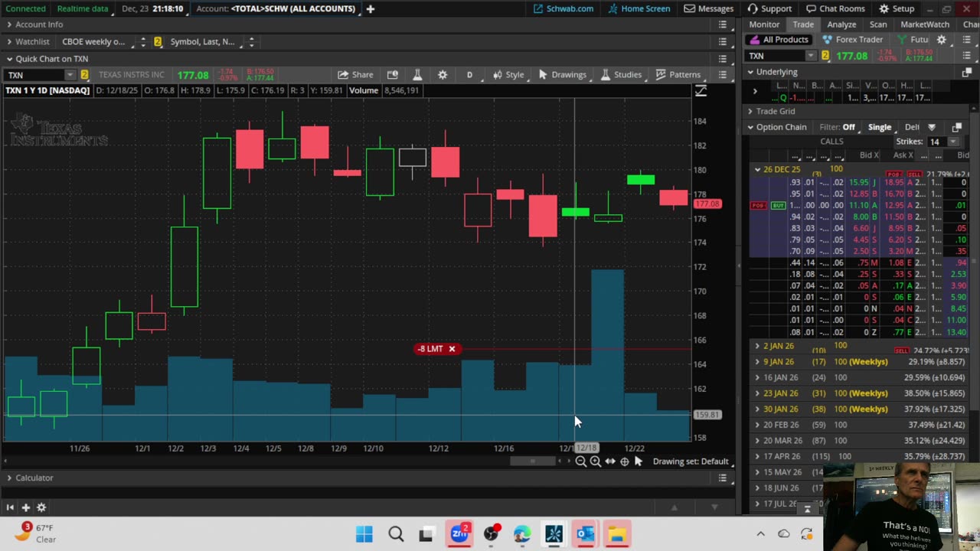Open the TXN symbol dropdown in the Trade tab

[811, 56]
